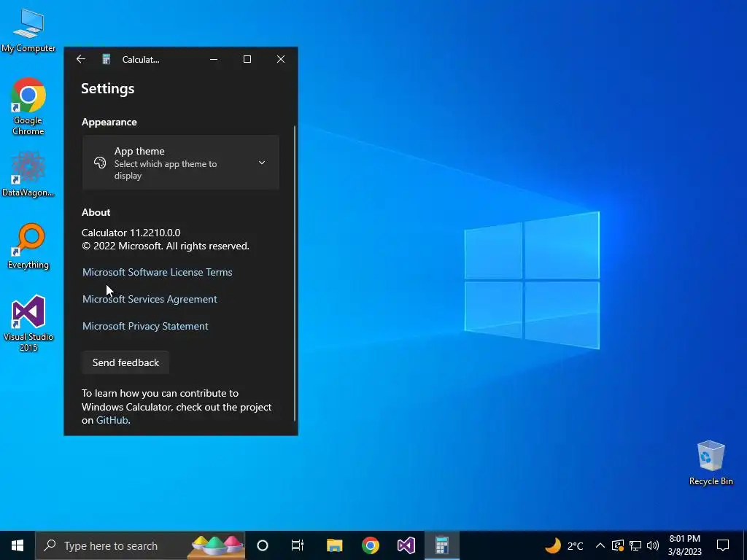Viewport: 747px width, 560px height.
Task: Show hidden system tray icons
Action: pos(600,545)
